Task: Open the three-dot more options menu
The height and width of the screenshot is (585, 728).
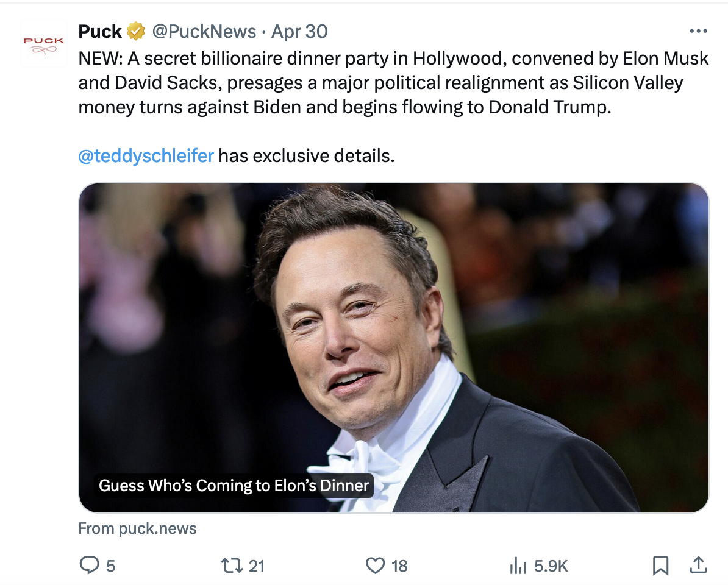Action: click(x=698, y=31)
